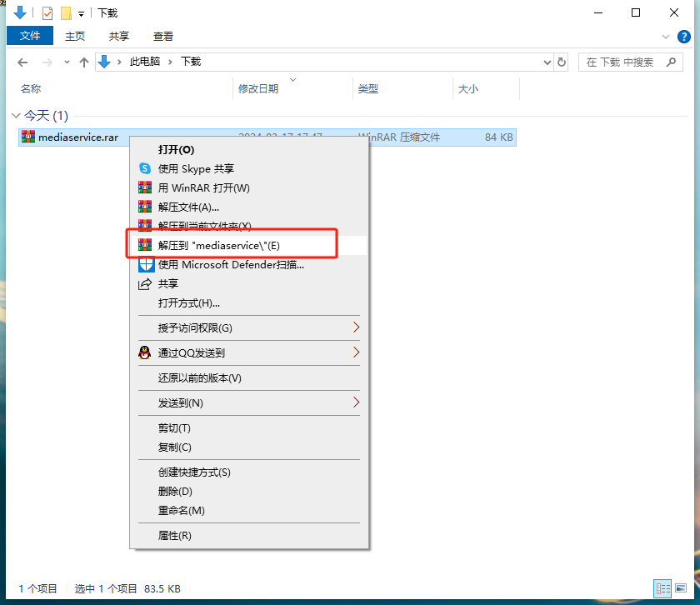Choose 剪切(T) in context menu
This screenshot has height=605, width=700.
[249, 428]
